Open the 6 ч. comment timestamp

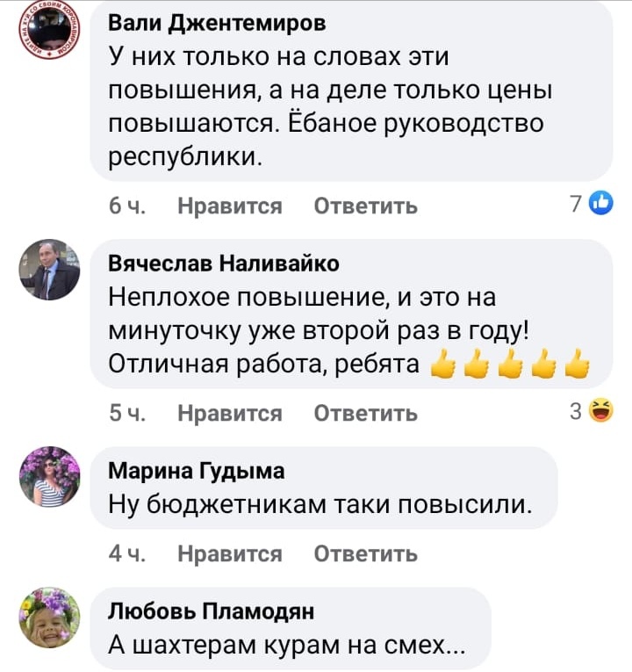click(127, 206)
